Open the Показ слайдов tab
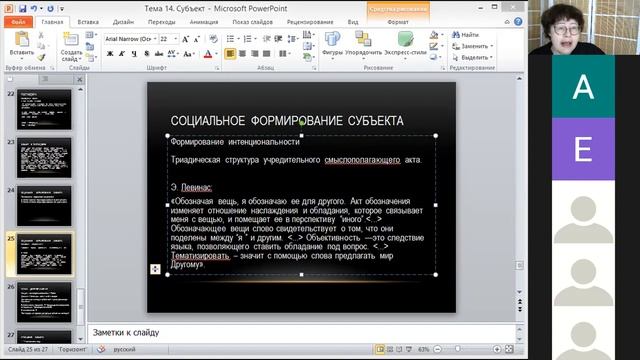 252,22
